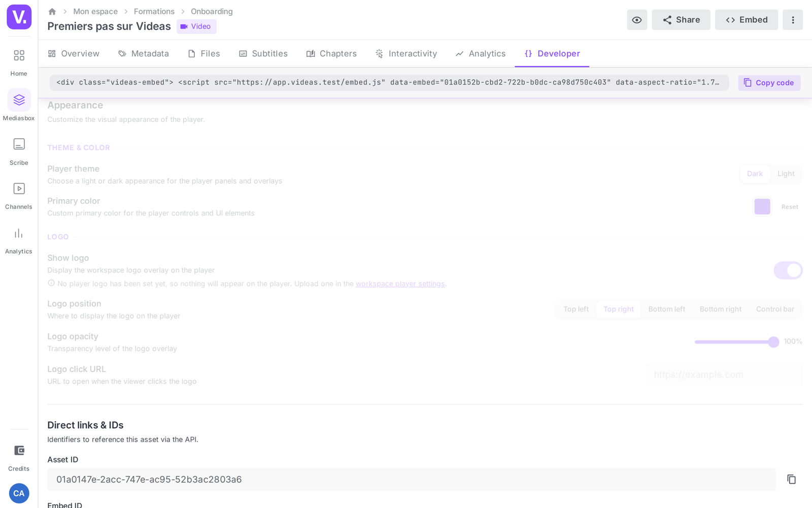Copy the Asset ID to clipboard
The height and width of the screenshot is (508, 812).
pyautogui.click(x=791, y=480)
